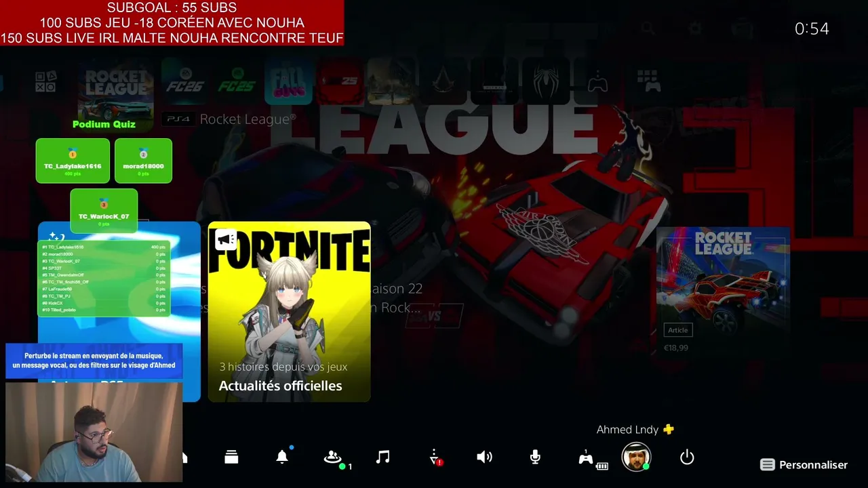Click the €18,99 price text

click(x=676, y=348)
